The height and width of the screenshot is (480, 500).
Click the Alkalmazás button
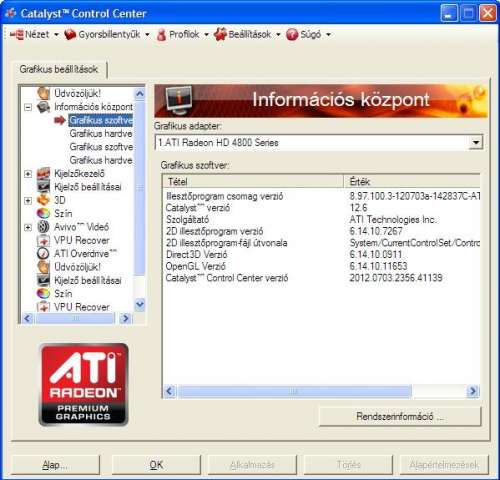pyautogui.click(x=252, y=465)
